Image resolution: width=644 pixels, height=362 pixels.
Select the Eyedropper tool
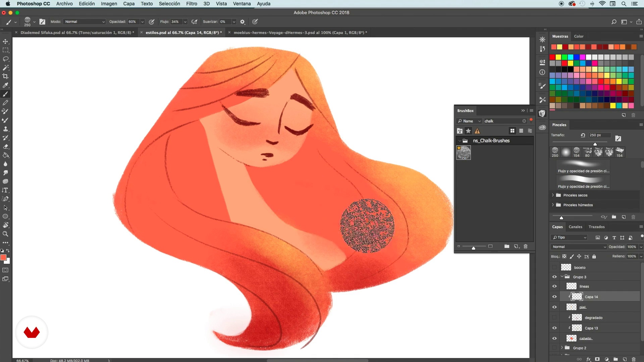click(x=5, y=85)
